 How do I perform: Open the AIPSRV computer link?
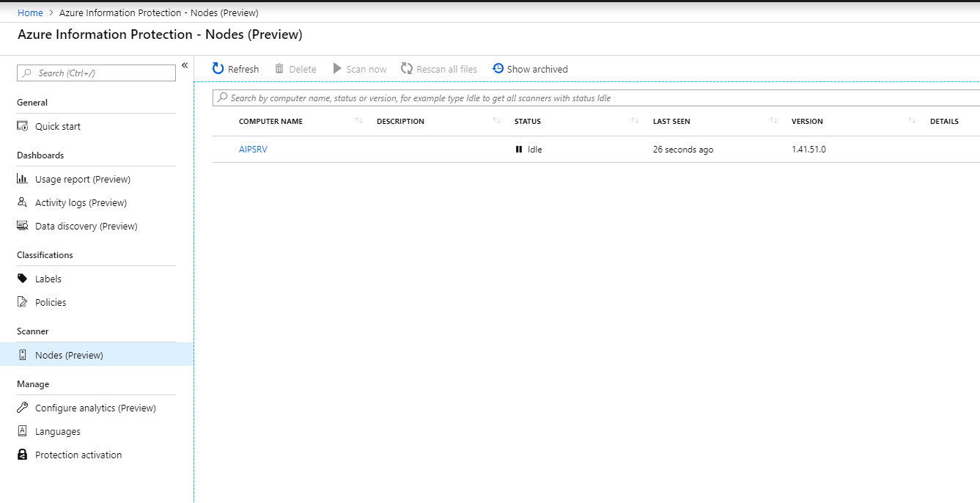(x=253, y=150)
